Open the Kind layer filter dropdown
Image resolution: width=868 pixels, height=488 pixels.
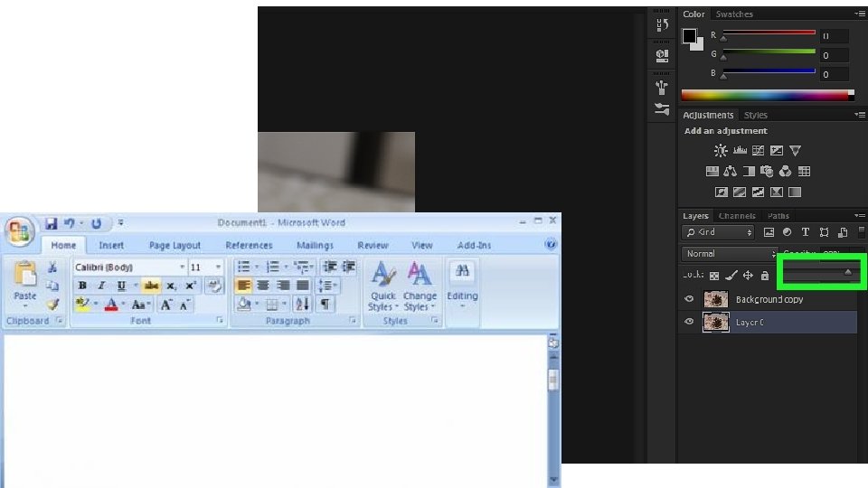pos(718,232)
